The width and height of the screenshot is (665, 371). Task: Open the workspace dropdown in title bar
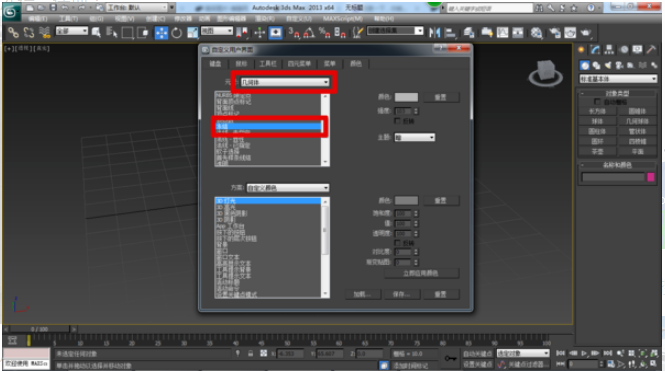click(x=137, y=8)
